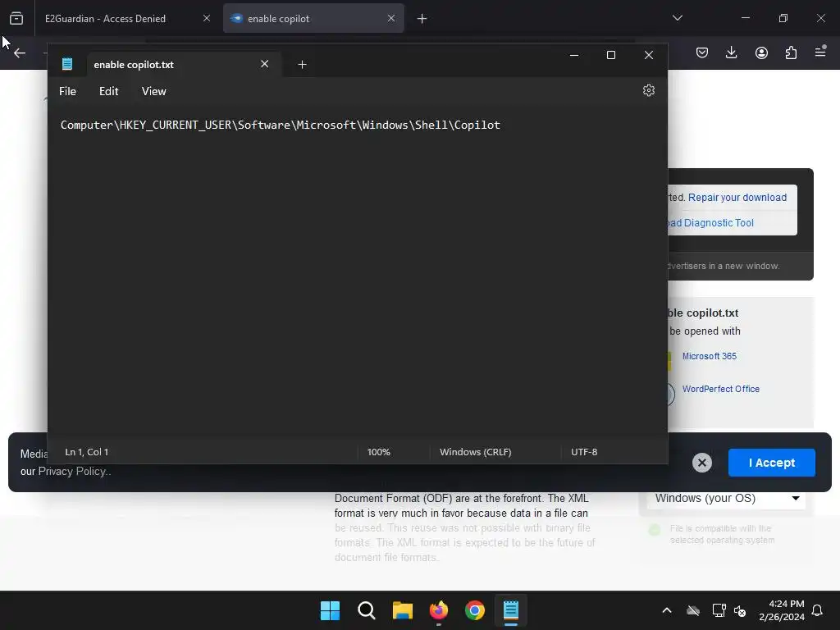Open taskbar Search

pyautogui.click(x=367, y=610)
